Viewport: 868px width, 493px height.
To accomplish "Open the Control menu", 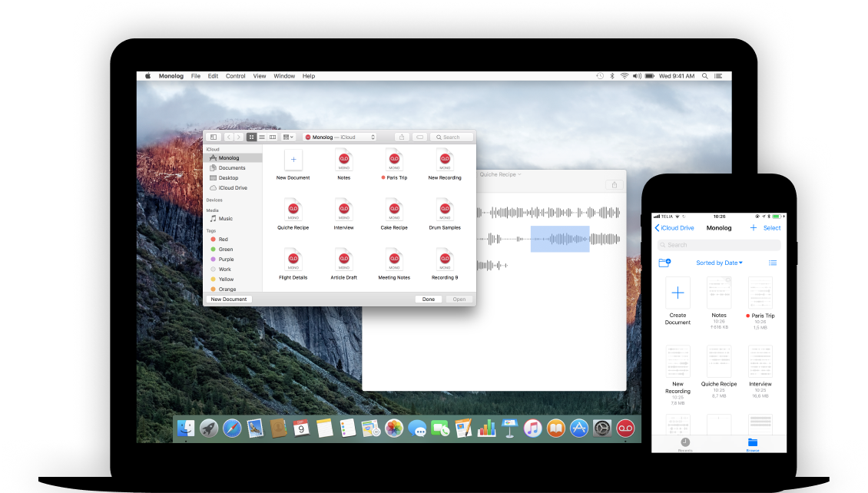I will (235, 76).
